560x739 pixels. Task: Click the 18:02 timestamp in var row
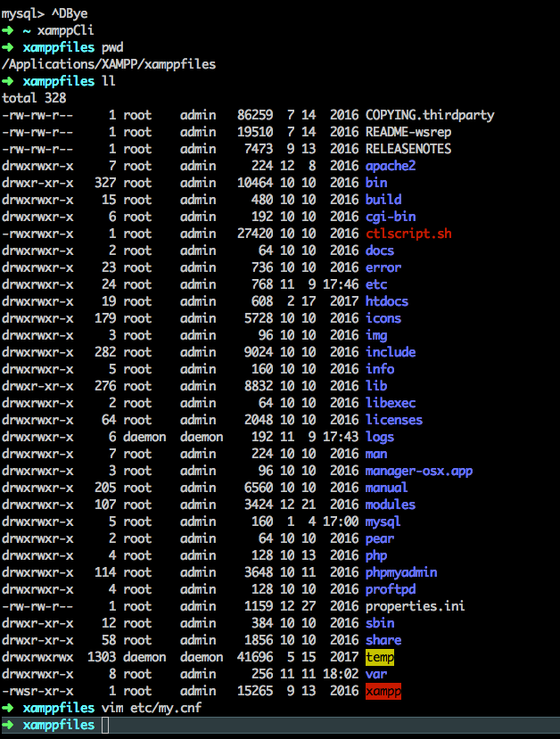[x=341, y=674]
